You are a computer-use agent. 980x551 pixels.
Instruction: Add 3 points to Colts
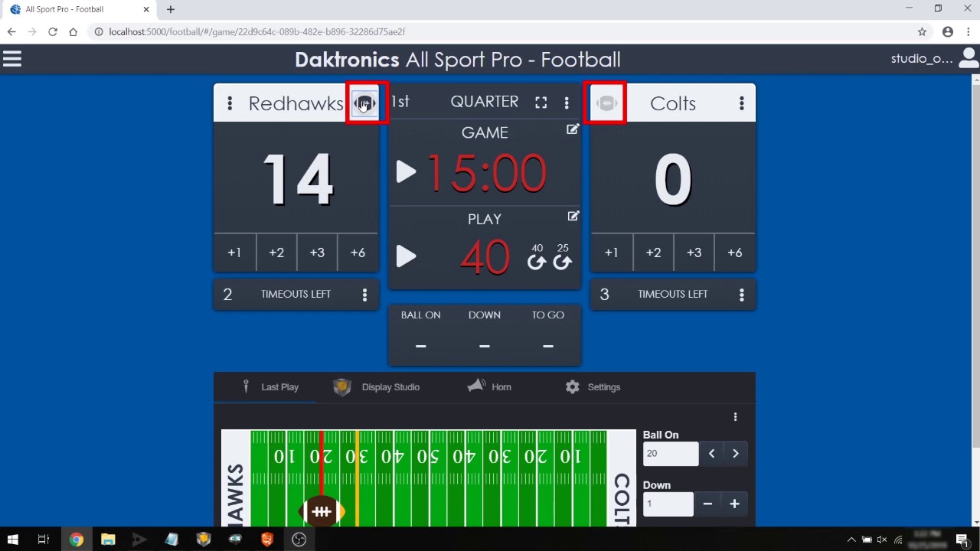click(x=694, y=253)
